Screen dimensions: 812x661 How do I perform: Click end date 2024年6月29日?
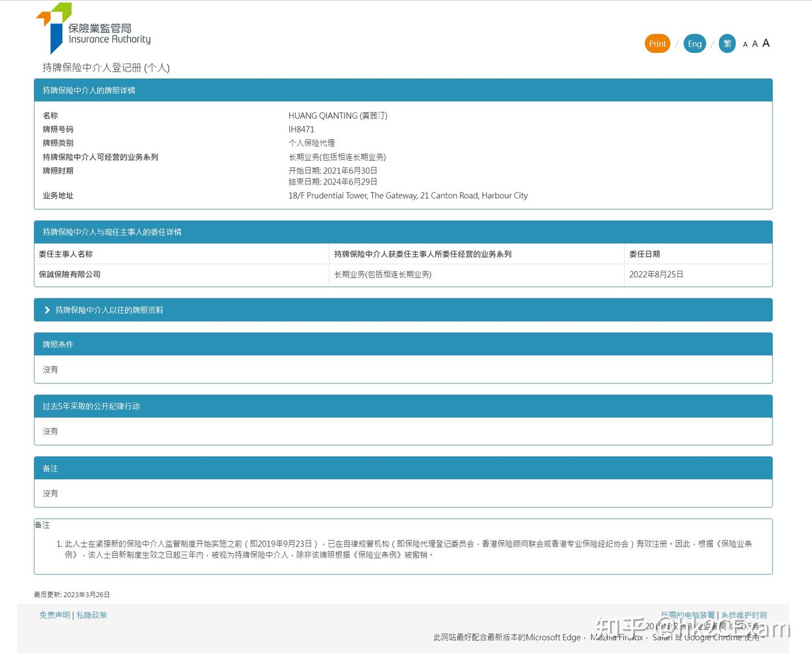click(x=350, y=182)
